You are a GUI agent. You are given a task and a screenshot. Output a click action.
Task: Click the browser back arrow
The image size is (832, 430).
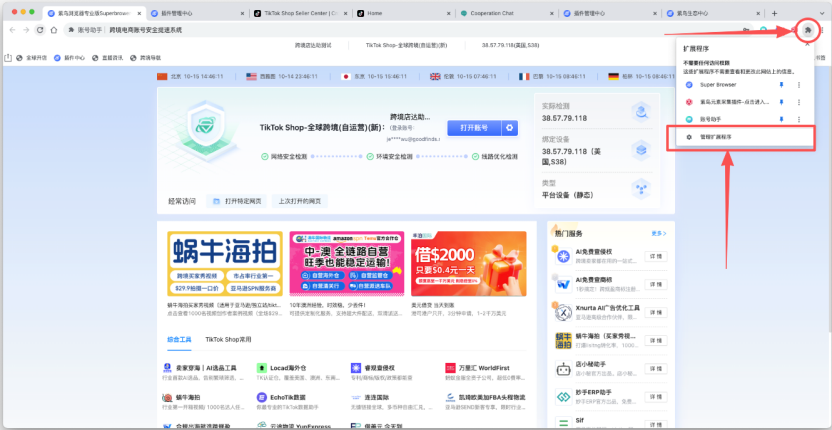tap(12, 30)
